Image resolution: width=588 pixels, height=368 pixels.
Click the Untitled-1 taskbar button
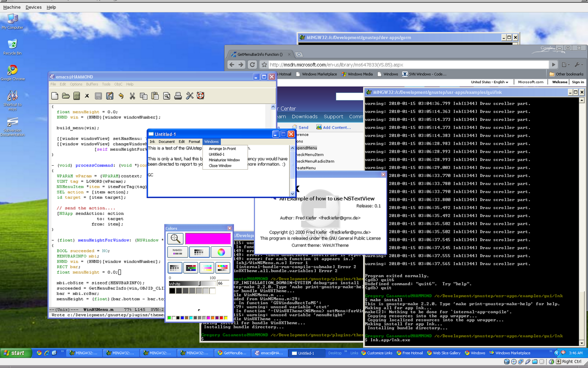[306, 353]
